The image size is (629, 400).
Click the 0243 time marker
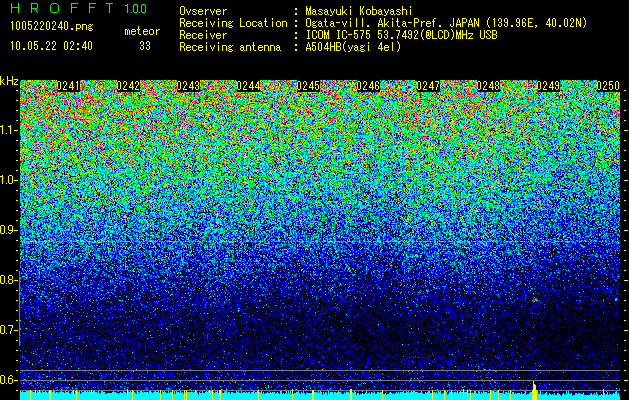click(x=188, y=86)
